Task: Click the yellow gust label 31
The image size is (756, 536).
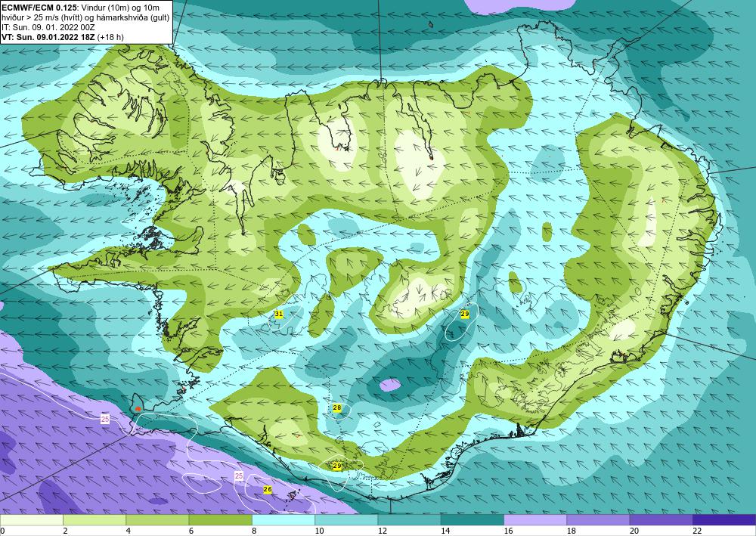Action: pyautogui.click(x=279, y=314)
